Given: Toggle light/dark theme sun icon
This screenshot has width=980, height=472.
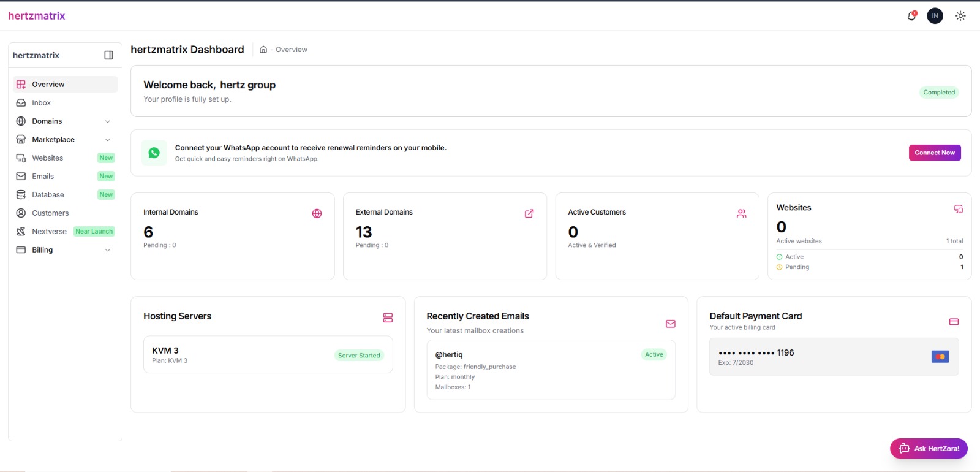Looking at the screenshot, I should 960,16.
